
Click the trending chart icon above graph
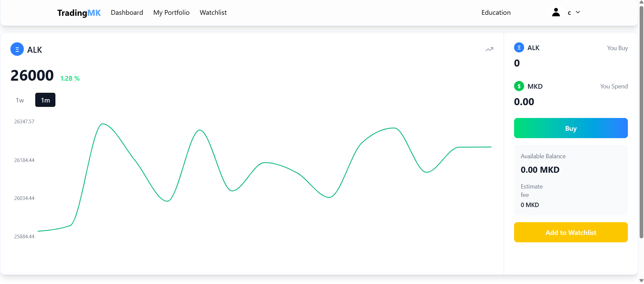pos(489,49)
